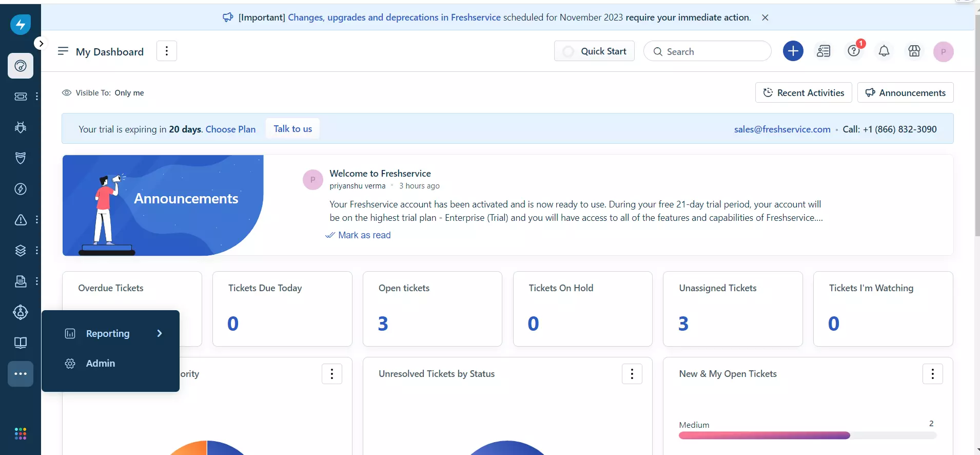980x455 pixels.
Task: Open Purchase sidebar submenu dots
Action: (x=37, y=281)
